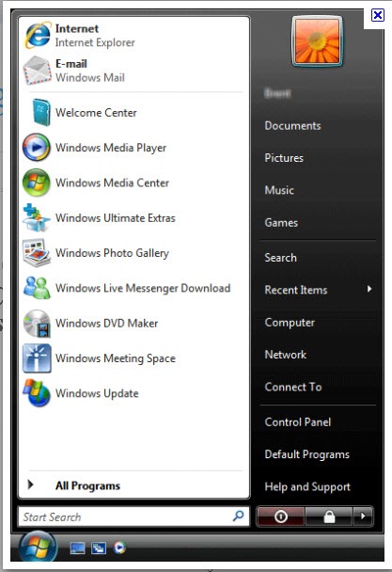Click 'Windows Update' text
The image size is (392, 572).
[x=97, y=393]
